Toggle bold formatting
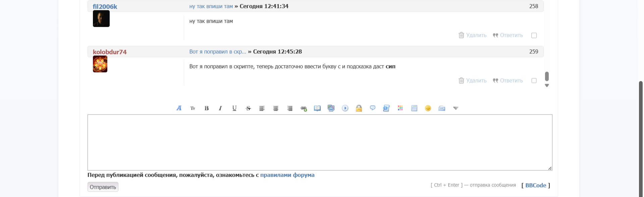Image resolution: width=644 pixels, height=197 pixels. coord(207,108)
